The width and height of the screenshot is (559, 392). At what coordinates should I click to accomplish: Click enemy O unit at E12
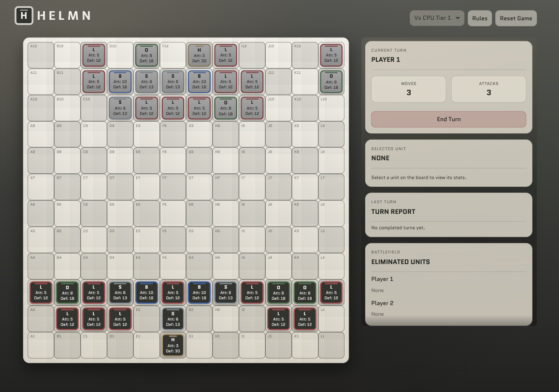[146, 55]
